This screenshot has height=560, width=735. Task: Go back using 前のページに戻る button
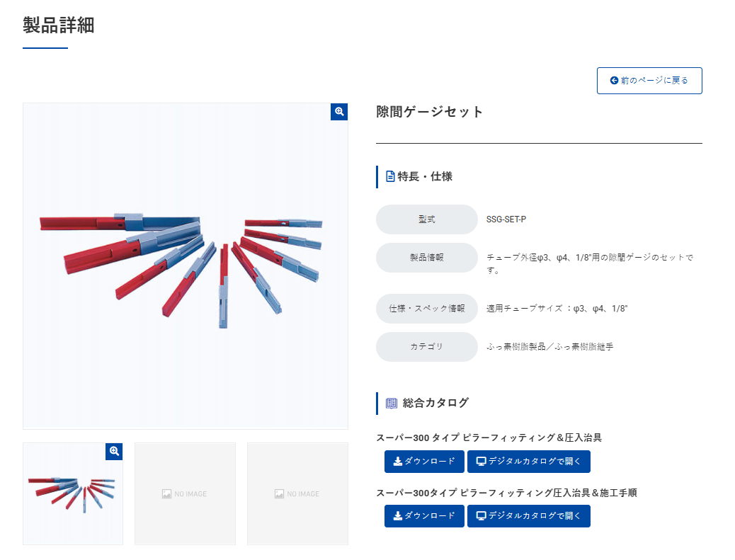tap(649, 81)
